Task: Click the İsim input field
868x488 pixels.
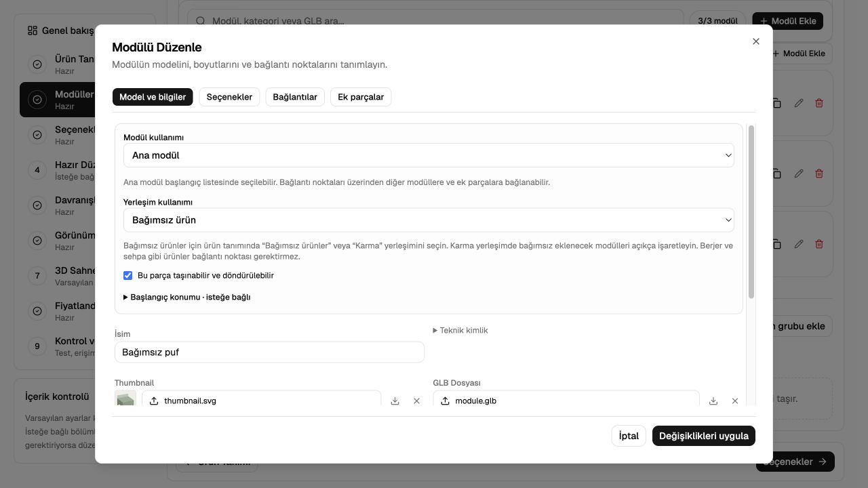Action: 270,352
